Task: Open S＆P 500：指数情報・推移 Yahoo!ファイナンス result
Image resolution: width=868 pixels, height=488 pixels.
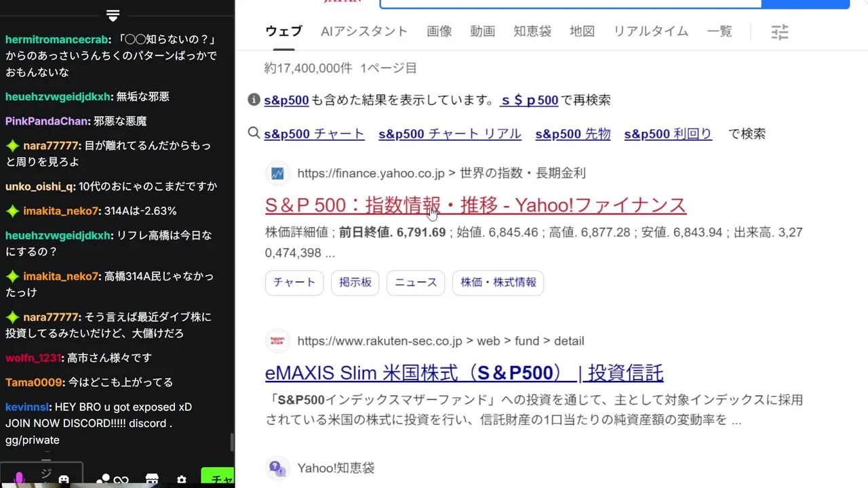Action: [475, 205]
